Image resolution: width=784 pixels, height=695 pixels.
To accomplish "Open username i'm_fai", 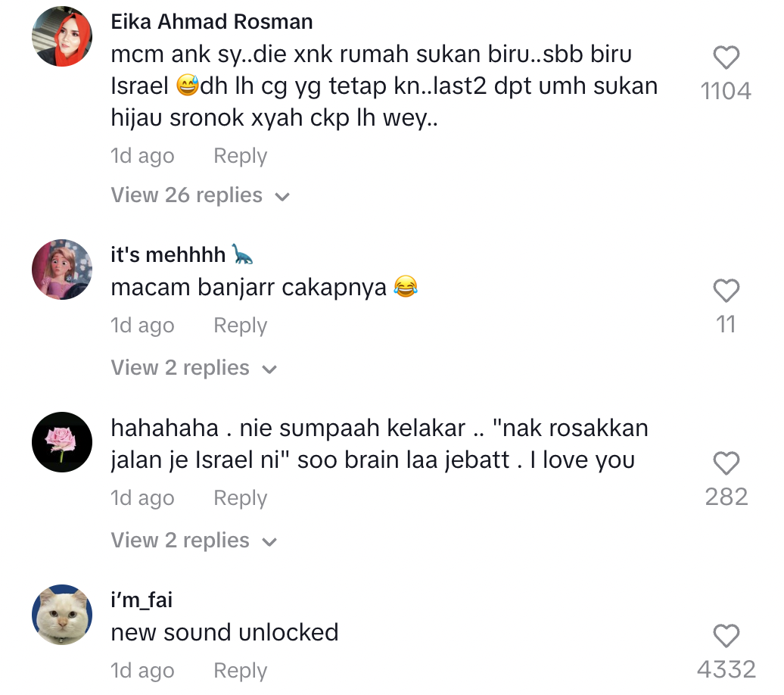I will pyautogui.click(x=142, y=600).
